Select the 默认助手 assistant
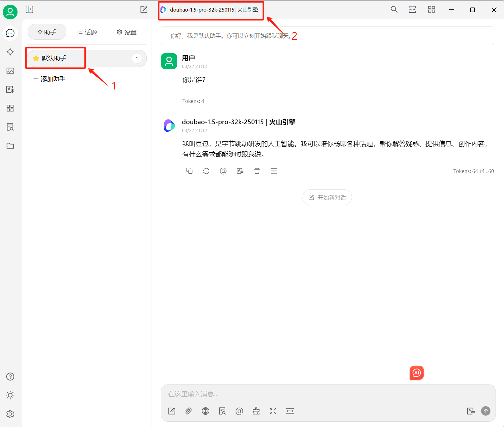This screenshot has height=427, width=504. pos(87,58)
